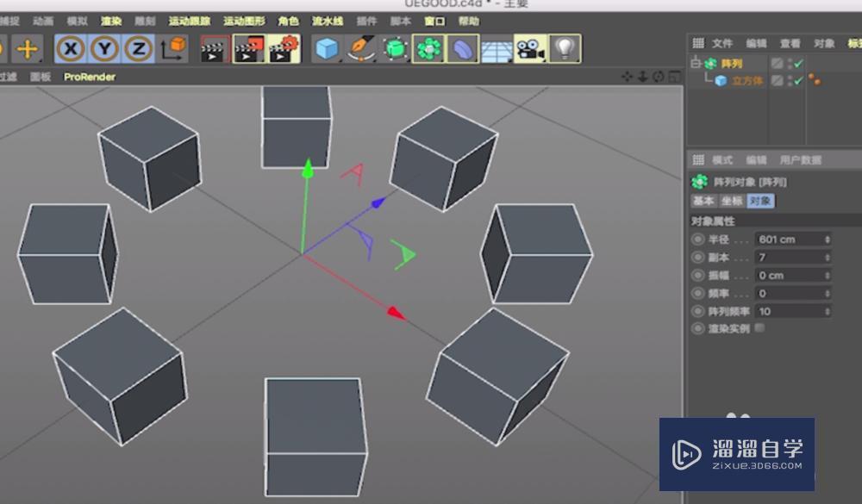
Task: Toggle the Y axis lock
Action: click(104, 49)
